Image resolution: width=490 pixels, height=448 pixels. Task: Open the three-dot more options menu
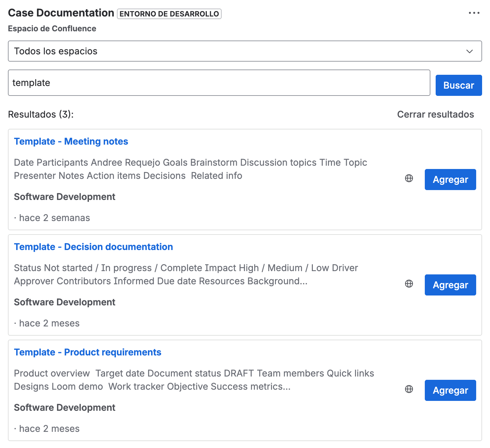[x=474, y=13]
